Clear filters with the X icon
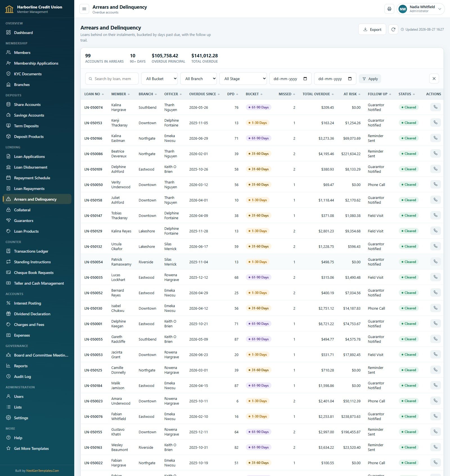The height and width of the screenshot is (476, 450). click(x=434, y=79)
